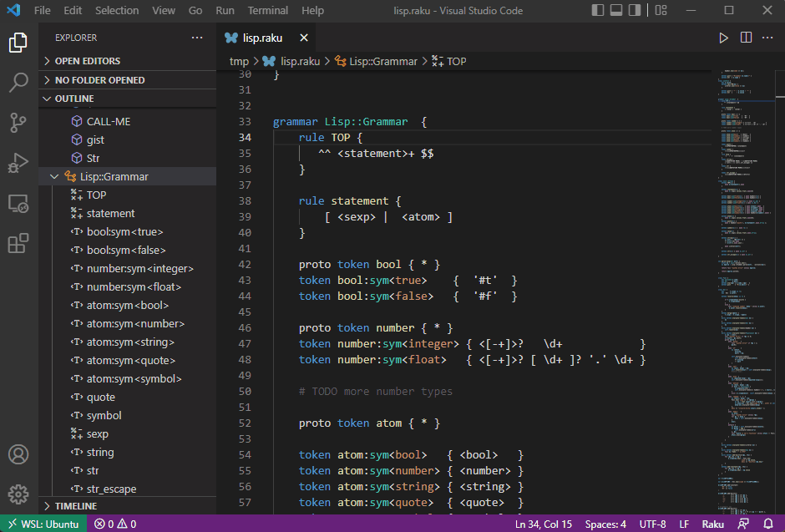Toggle Primary Side Bar visibility
The height and width of the screenshot is (532, 785).
598,10
